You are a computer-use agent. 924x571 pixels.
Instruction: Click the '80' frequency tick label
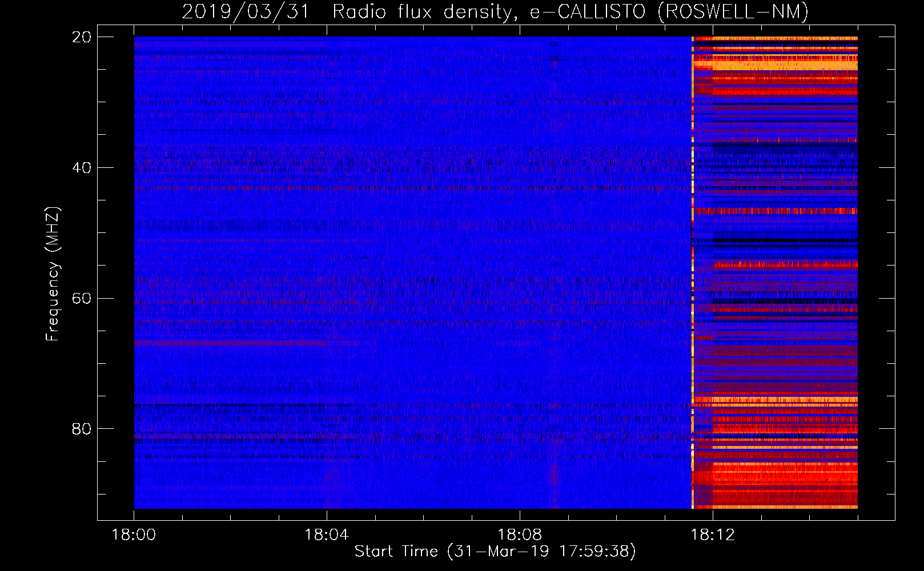pyautogui.click(x=82, y=429)
